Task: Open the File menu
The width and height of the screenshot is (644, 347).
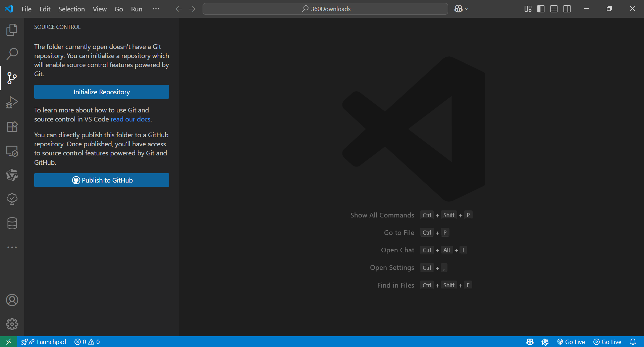Action: pyautogui.click(x=26, y=9)
